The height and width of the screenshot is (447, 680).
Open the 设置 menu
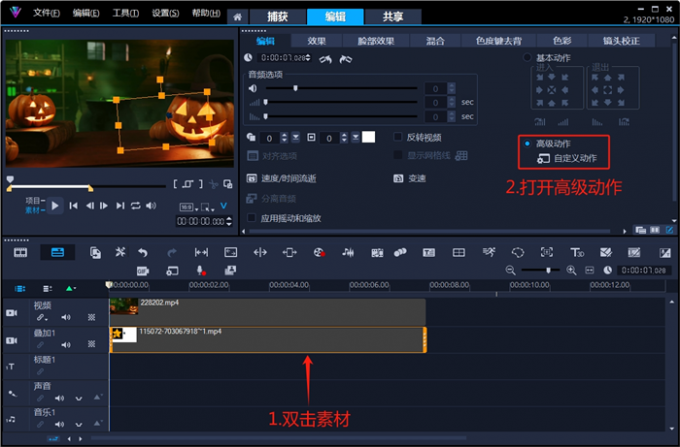tap(165, 13)
